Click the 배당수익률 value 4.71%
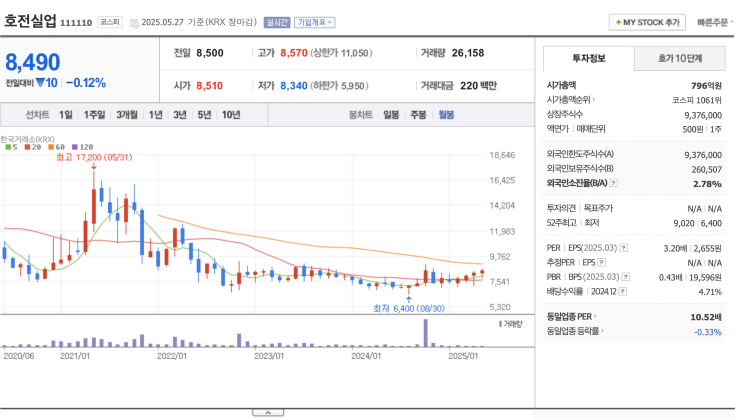This screenshot has height=419, width=743. pos(710,292)
